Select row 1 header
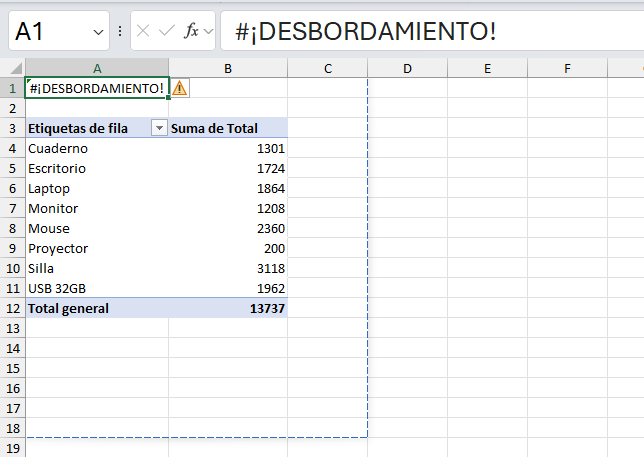The height and width of the screenshot is (457, 644). tap(12, 88)
